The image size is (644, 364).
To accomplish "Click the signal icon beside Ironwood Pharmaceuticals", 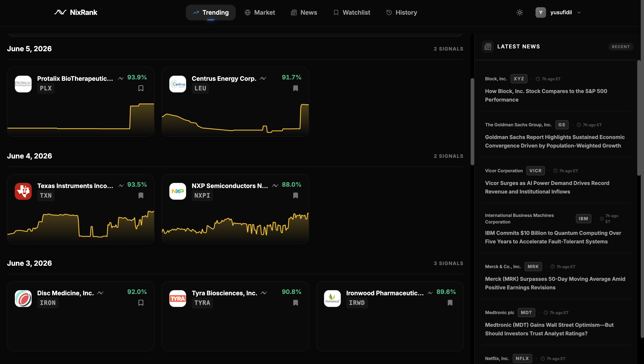I will [430, 293].
